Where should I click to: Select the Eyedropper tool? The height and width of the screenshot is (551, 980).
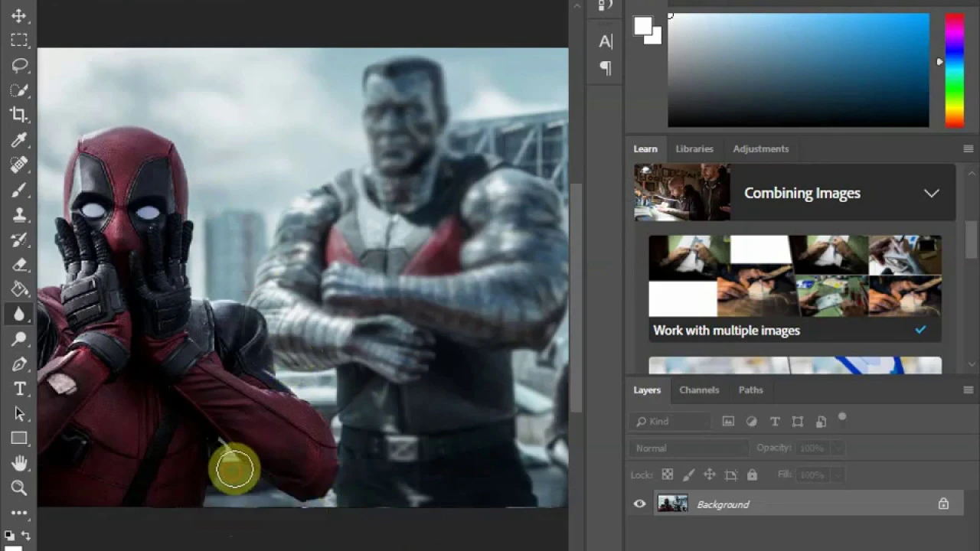(19, 140)
